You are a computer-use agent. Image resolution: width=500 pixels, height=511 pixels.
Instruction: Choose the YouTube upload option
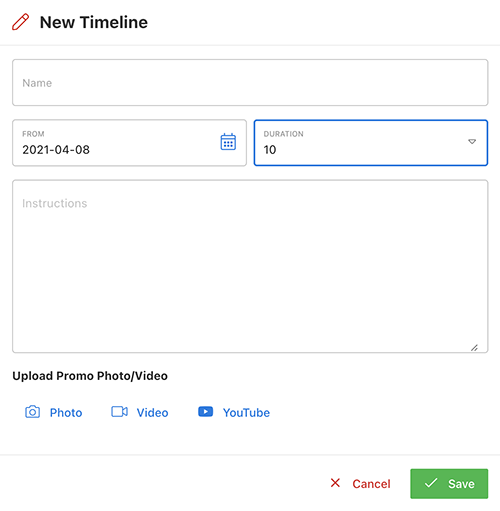pyautogui.click(x=234, y=412)
